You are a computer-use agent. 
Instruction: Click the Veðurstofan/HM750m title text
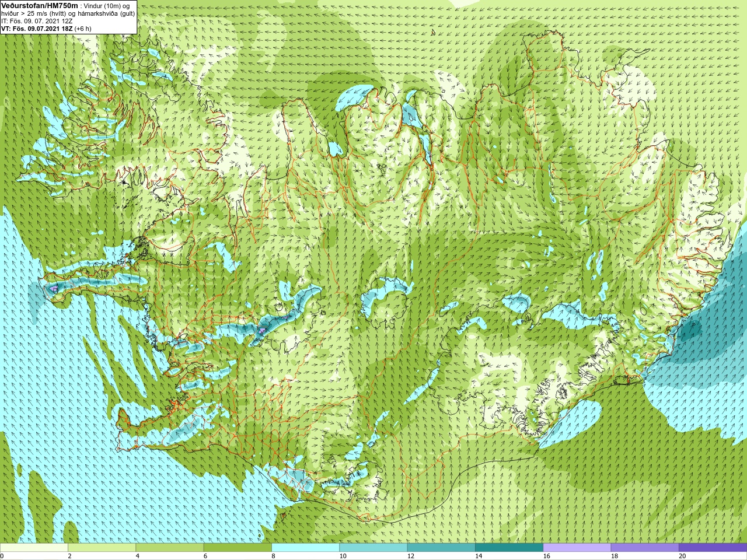pyautogui.click(x=39, y=5)
